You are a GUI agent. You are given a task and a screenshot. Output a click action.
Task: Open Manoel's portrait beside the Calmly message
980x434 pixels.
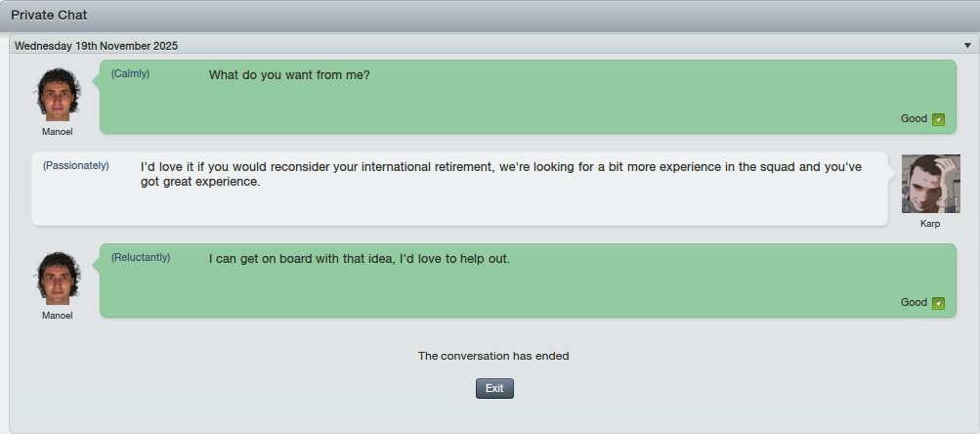(58, 95)
